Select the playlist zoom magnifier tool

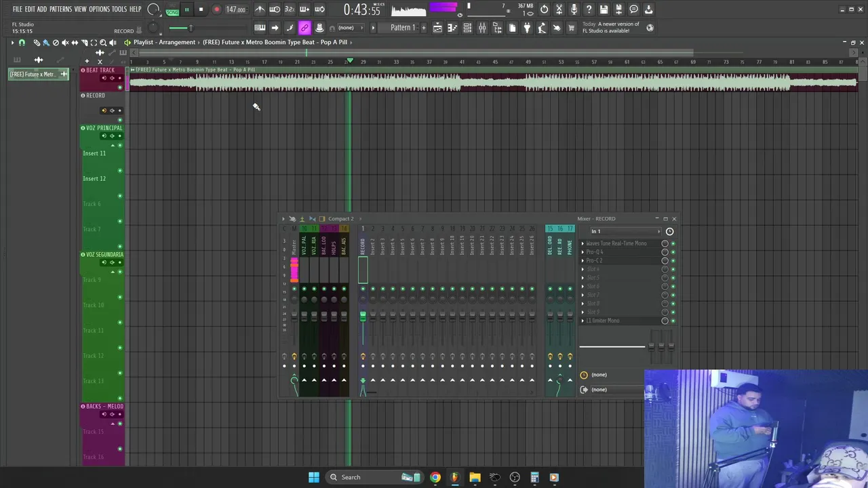pyautogui.click(x=103, y=42)
